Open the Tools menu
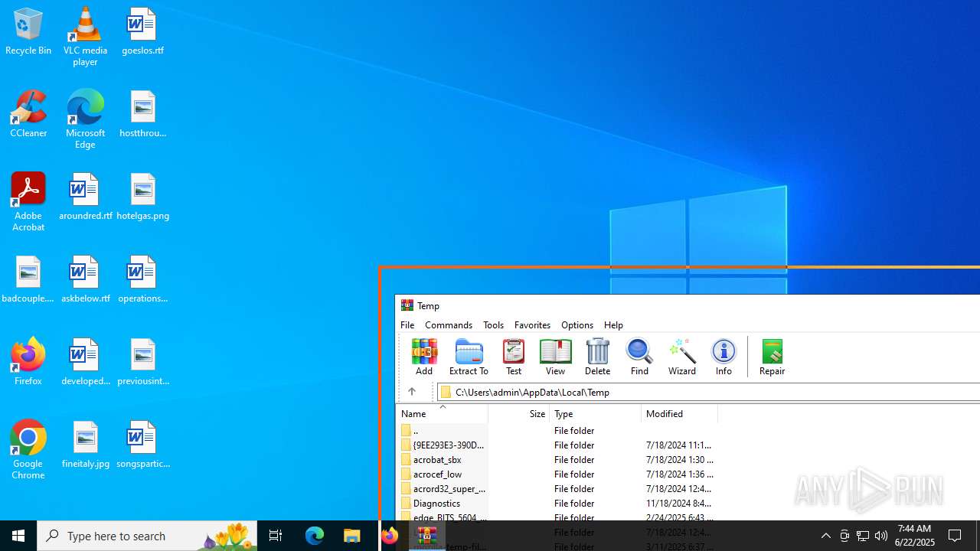The width and height of the screenshot is (980, 551). (x=493, y=324)
